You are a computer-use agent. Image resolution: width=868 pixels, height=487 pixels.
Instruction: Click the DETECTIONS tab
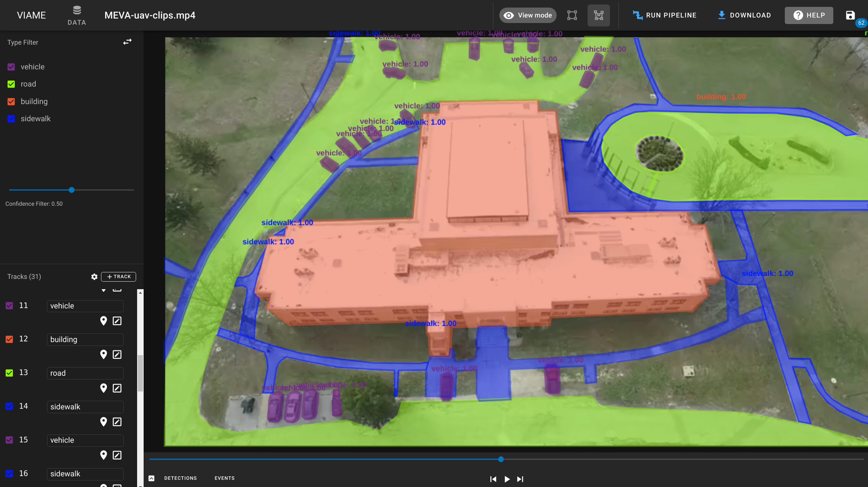coord(181,478)
